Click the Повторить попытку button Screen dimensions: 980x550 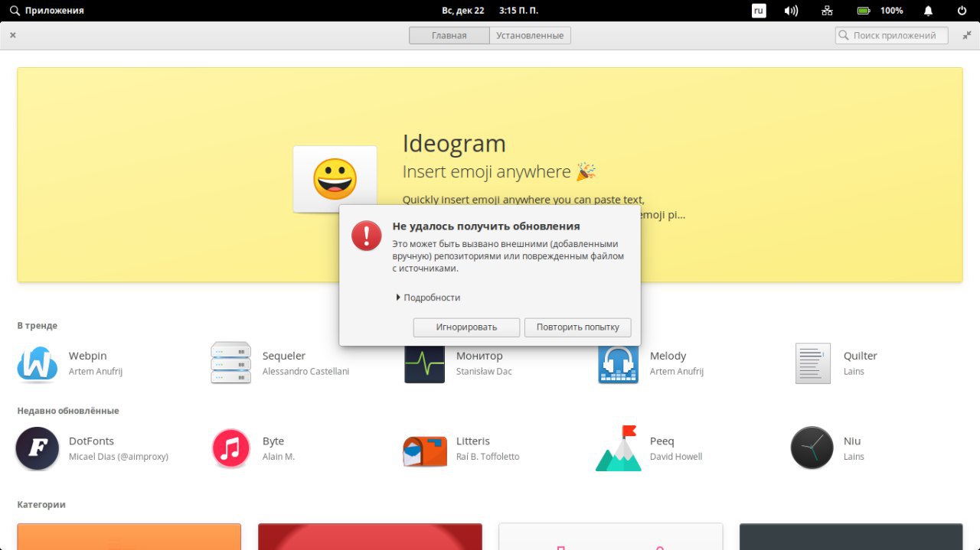577,327
